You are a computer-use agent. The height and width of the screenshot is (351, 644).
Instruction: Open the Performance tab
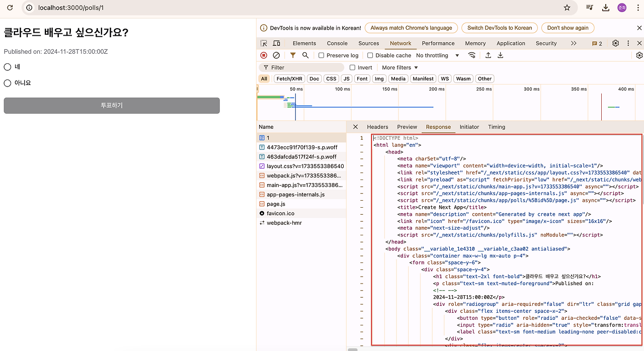(x=438, y=43)
